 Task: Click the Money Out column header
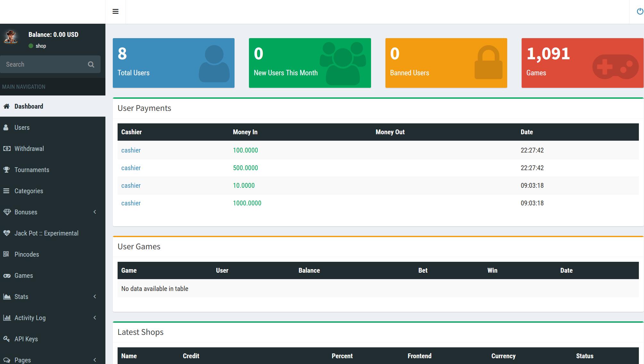point(390,132)
